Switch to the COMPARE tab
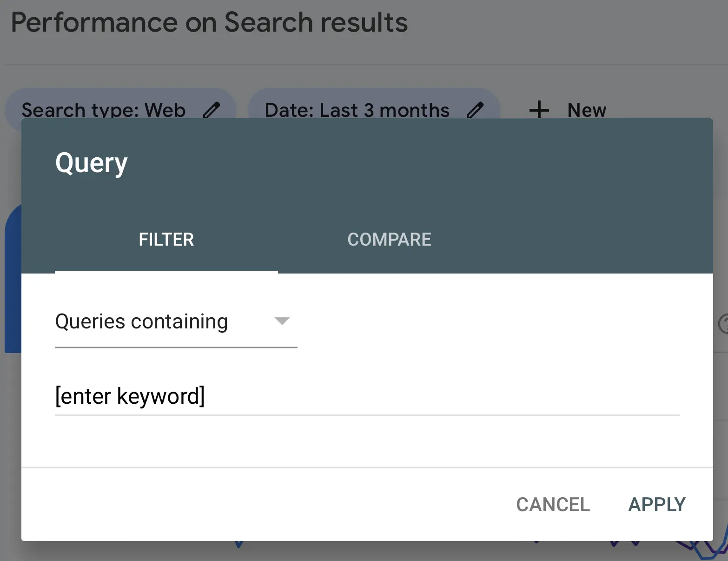The height and width of the screenshot is (561, 728). pyautogui.click(x=389, y=240)
